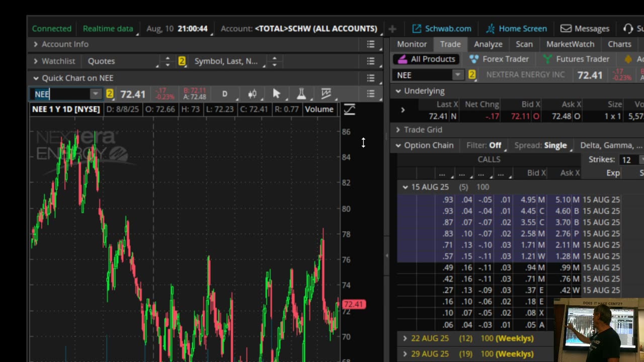The height and width of the screenshot is (362, 644).
Task: Open the Watchlist panel menu icon
Action: point(371,61)
